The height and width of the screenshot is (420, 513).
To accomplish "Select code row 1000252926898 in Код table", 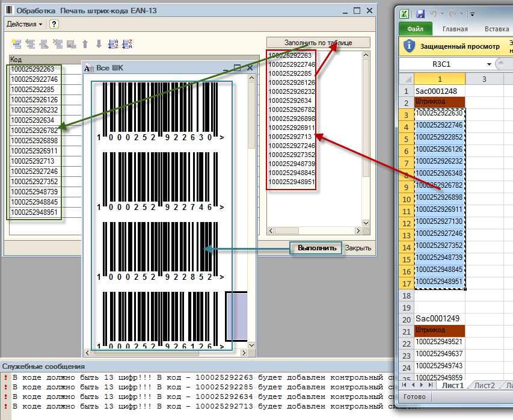I will (45, 140).
